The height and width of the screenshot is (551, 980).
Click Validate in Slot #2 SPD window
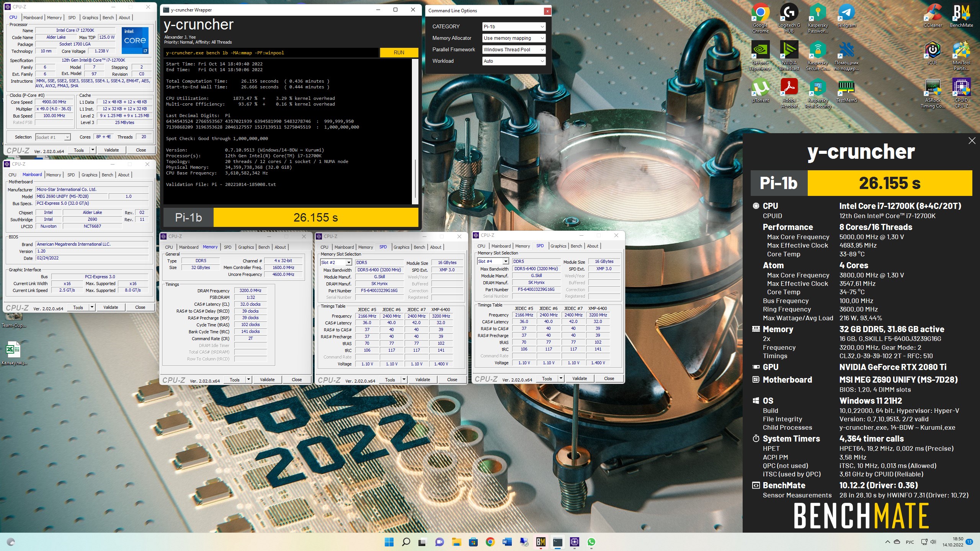coord(423,380)
